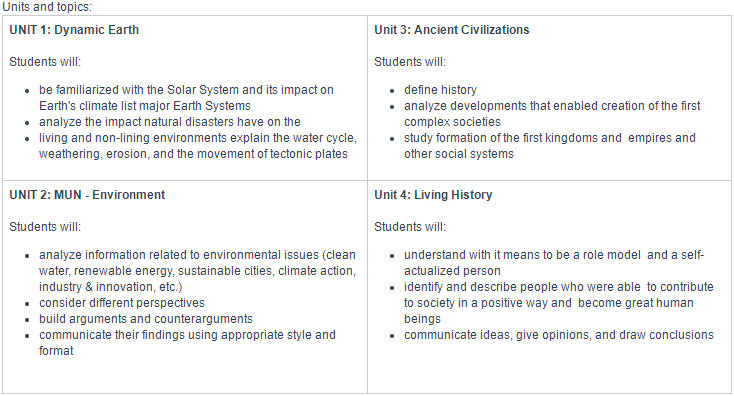
Task: Click 'build arguments and counterarguments' bullet
Action: click(146, 319)
